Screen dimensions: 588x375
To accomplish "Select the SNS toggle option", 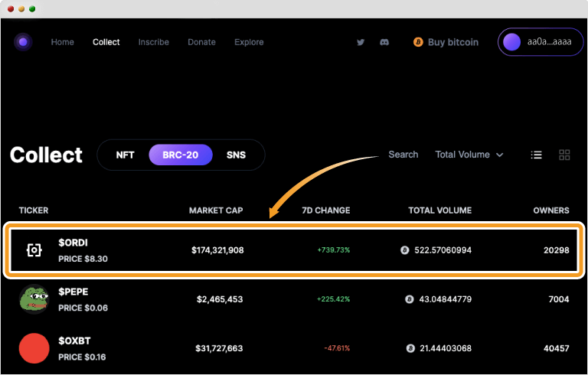I will click(236, 155).
